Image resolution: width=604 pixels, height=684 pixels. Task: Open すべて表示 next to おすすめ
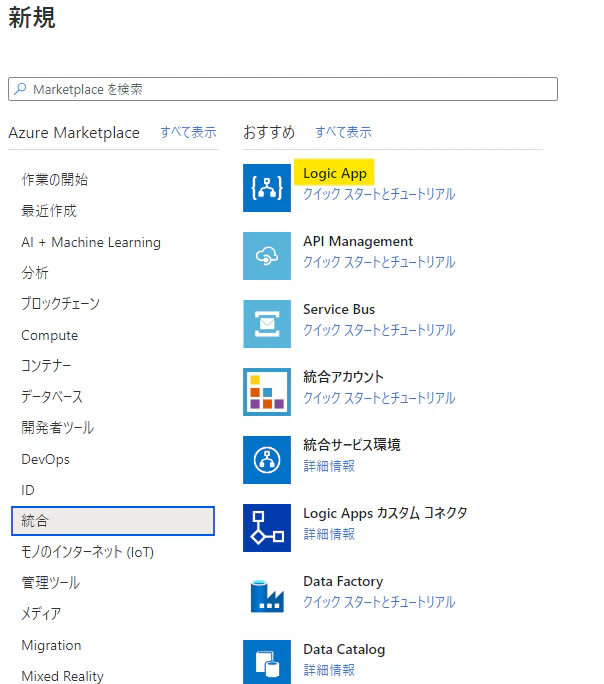point(344,132)
